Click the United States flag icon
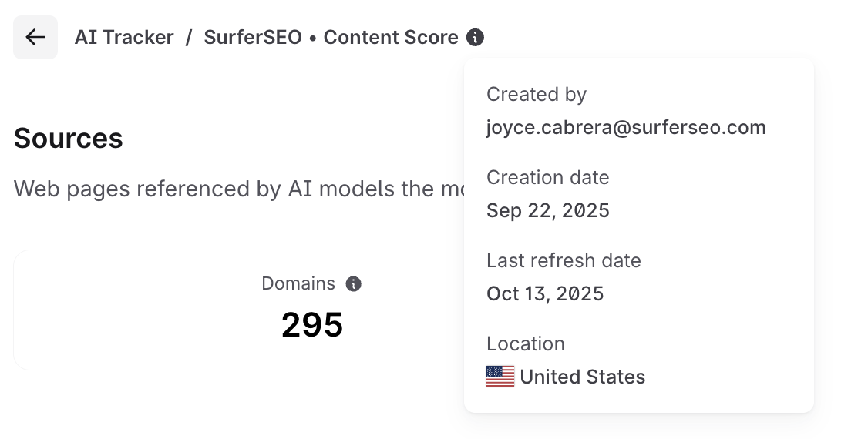 coord(500,377)
